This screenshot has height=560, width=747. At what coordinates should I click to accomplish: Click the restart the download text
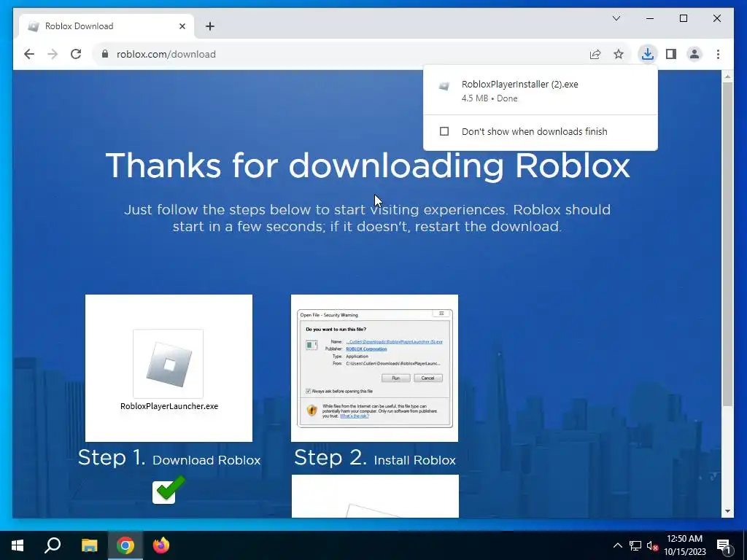pyautogui.click(x=487, y=226)
